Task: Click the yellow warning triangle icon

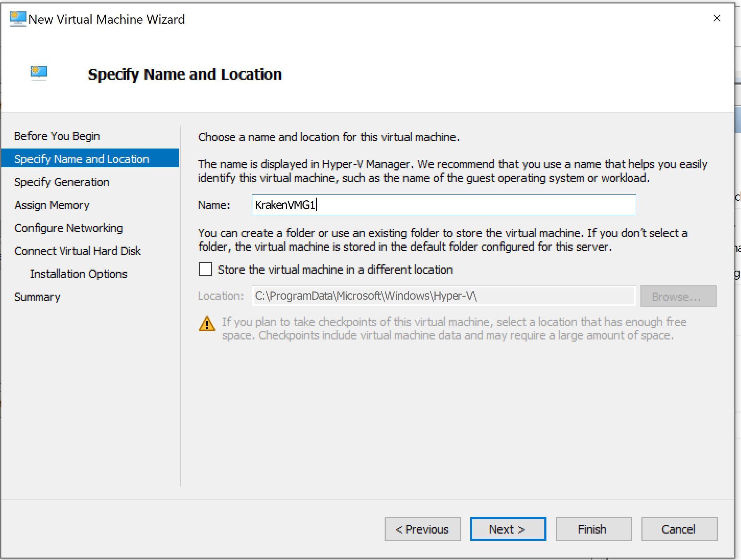Action: click(x=207, y=324)
